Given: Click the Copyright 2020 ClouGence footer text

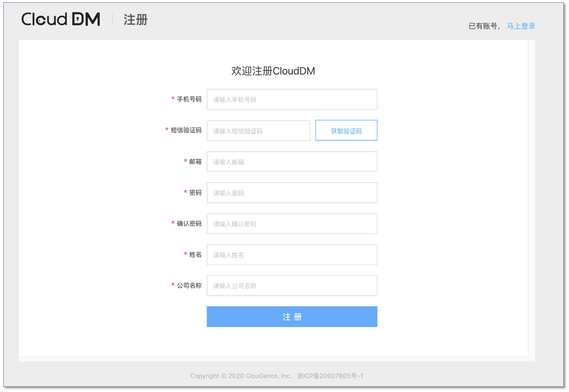Looking at the screenshot, I should (x=241, y=376).
